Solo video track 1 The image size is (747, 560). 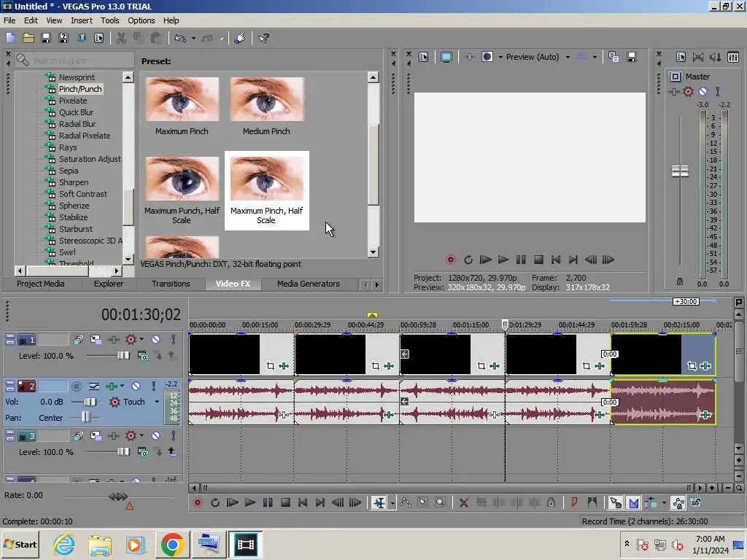(x=173, y=340)
